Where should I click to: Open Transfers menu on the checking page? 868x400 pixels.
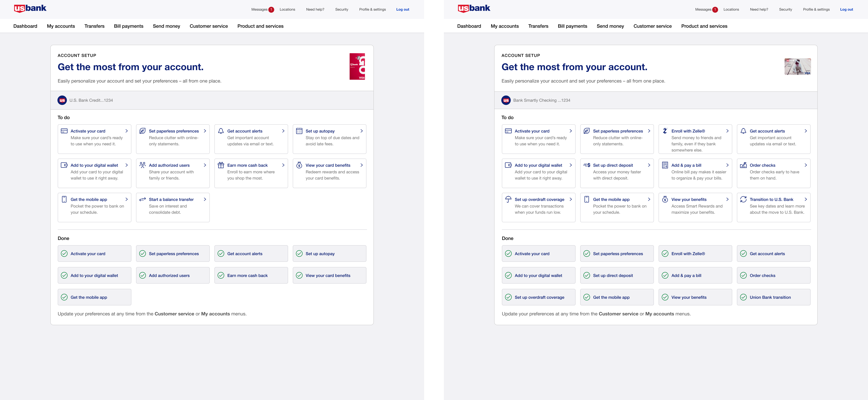[538, 26]
